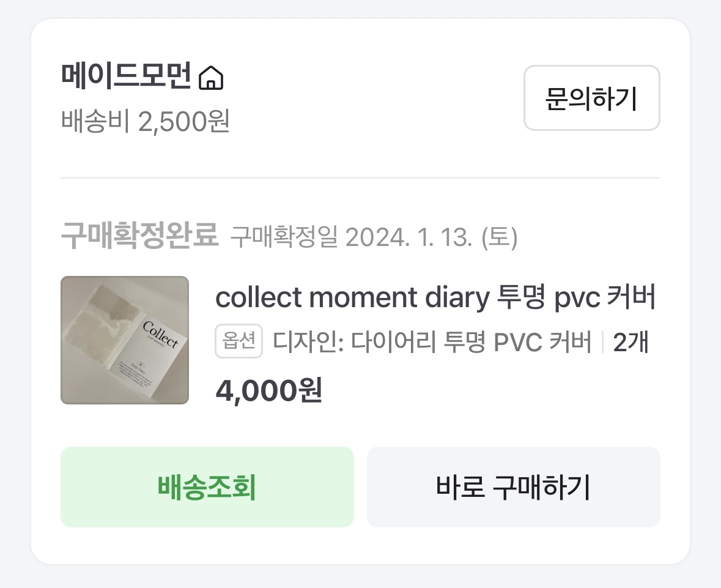Select the 구매확정완료 status label
The image size is (721, 588).
pos(139,236)
